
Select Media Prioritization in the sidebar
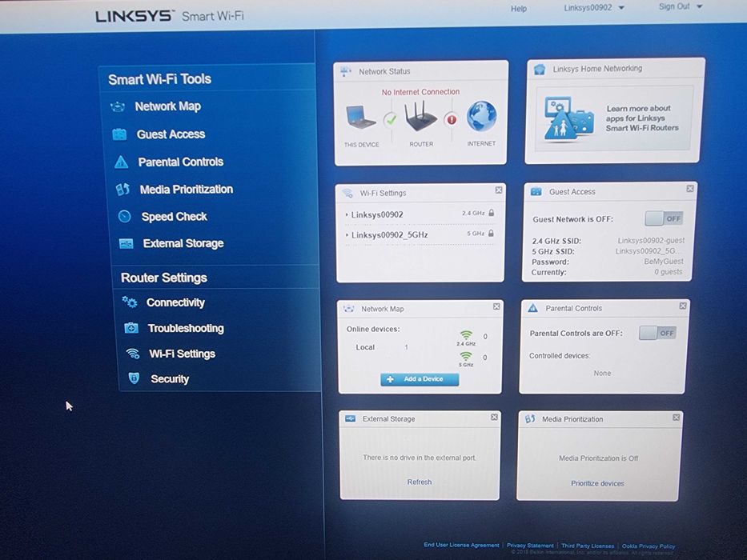point(187,190)
